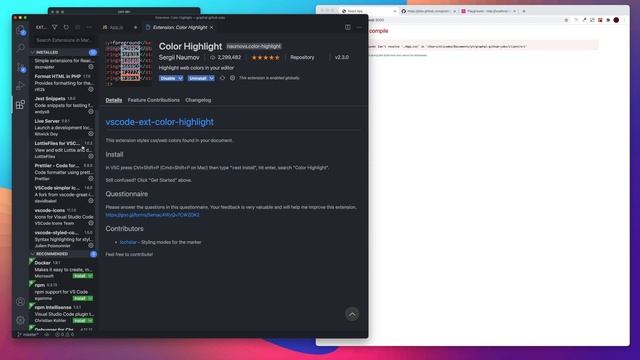Select the Extension: Color Highlight editor tab
The image size is (640, 360).
(x=180, y=27)
